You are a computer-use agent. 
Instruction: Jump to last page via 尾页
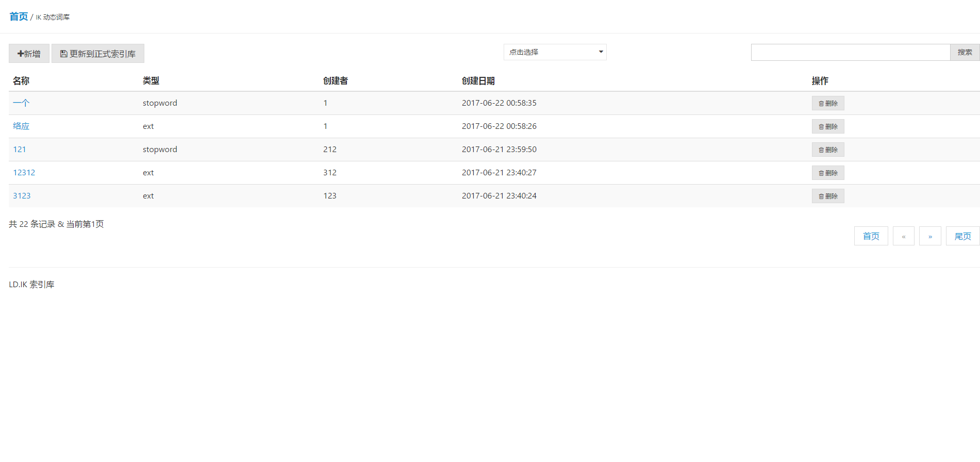point(962,236)
